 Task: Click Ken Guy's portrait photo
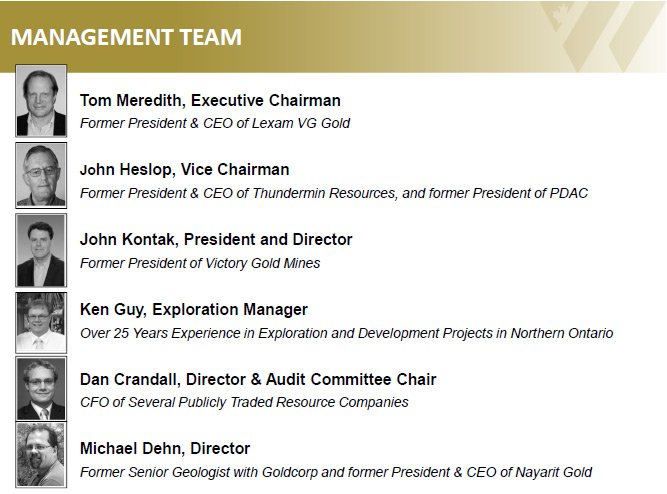click(x=41, y=323)
